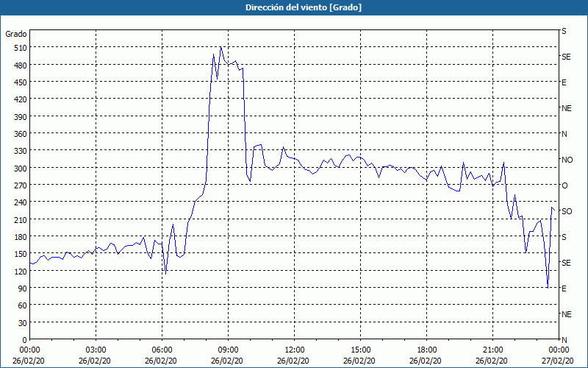Select the 26/02/20 date under 12:00
The width and height of the screenshot is (588, 368).
[x=293, y=361]
